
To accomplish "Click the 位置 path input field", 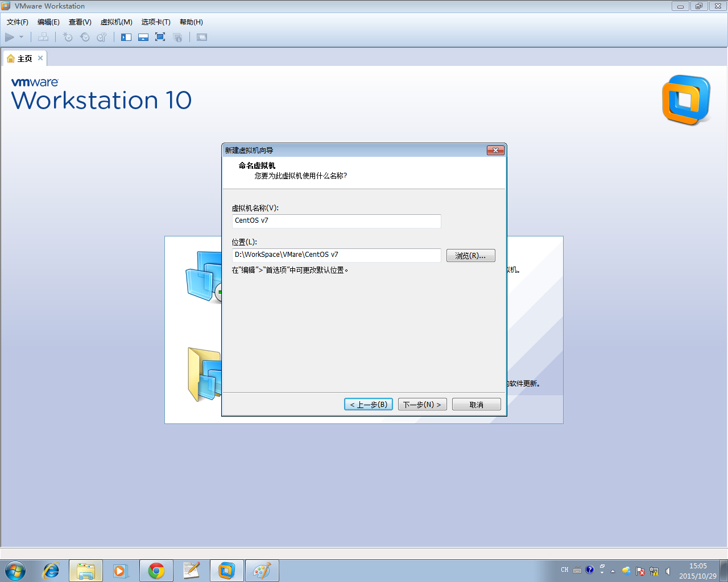I will pyautogui.click(x=337, y=255).
